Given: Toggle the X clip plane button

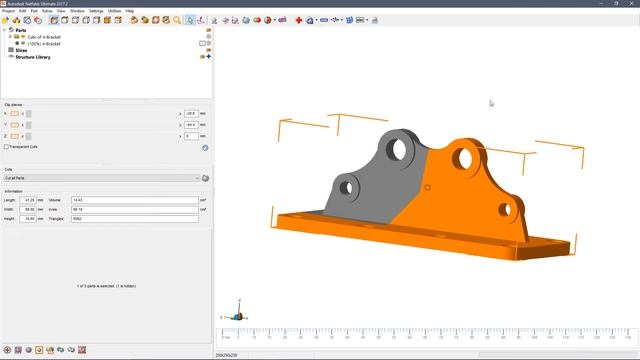Looking at the screenshot, I should click(x=15, y=113).
